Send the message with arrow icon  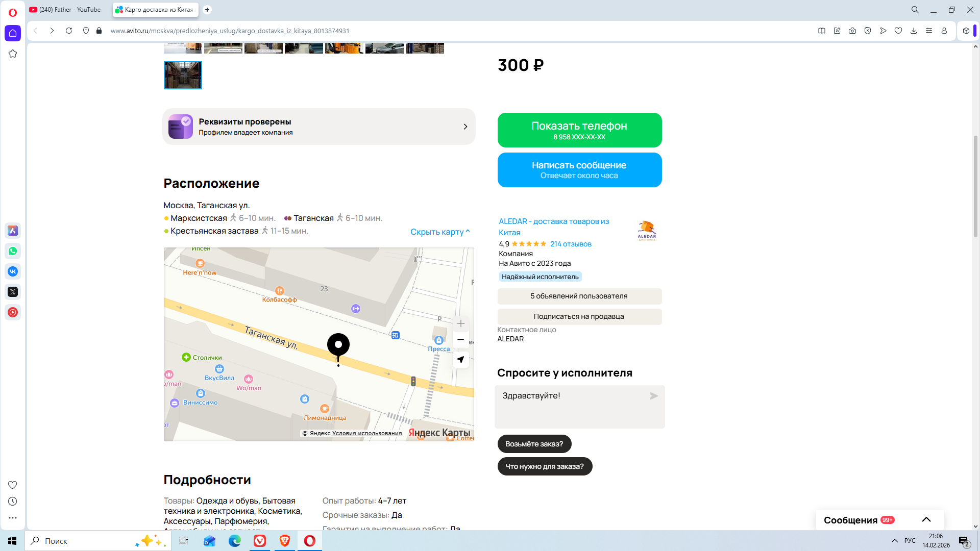pos(653,396)
